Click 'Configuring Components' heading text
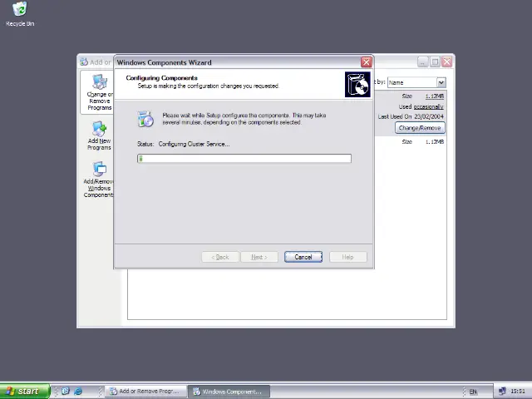This screenshot has width=532, height=399. coord(161,77)
